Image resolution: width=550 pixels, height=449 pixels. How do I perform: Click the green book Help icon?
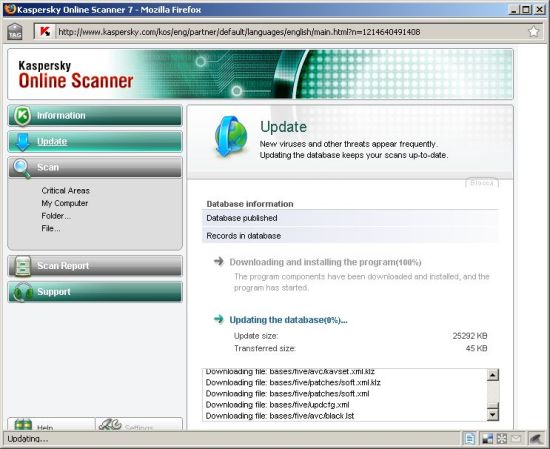(24, 424)
